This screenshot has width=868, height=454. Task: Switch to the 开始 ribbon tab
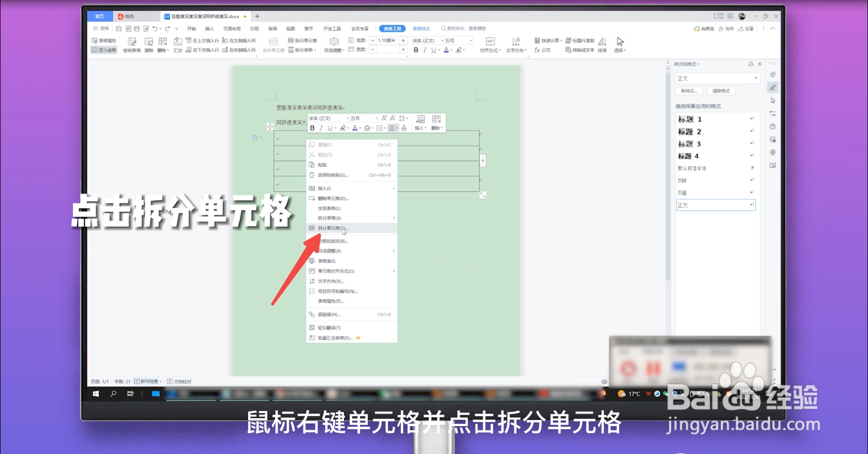pos(192,29)
